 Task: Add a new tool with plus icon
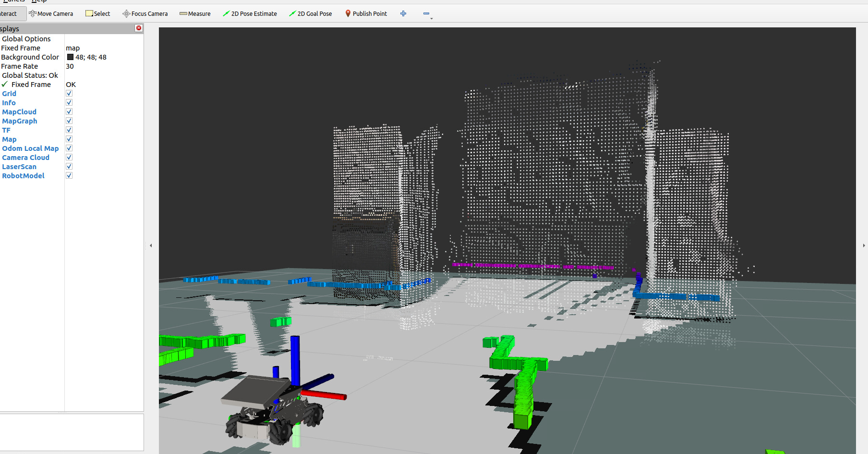click(403, 13)
